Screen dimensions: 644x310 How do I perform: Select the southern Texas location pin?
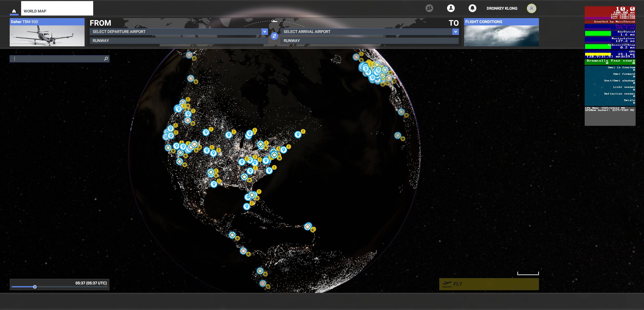tap(214, 184)
